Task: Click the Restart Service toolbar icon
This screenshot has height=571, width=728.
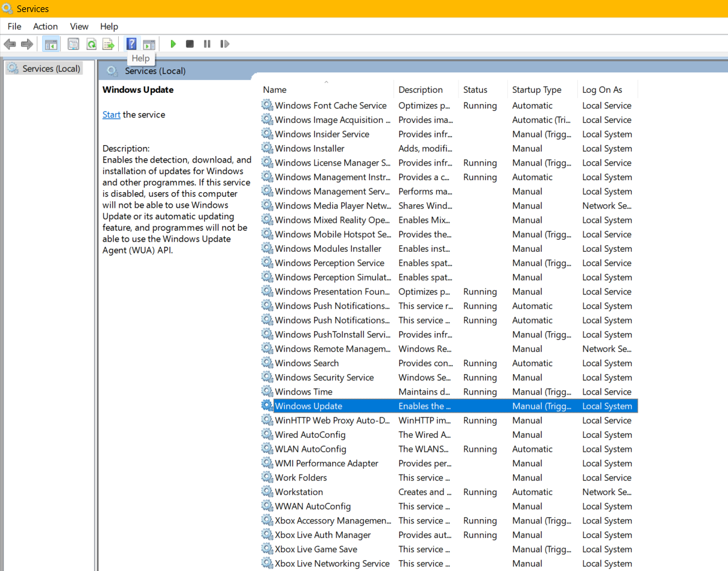Action: tap(225, 44)
